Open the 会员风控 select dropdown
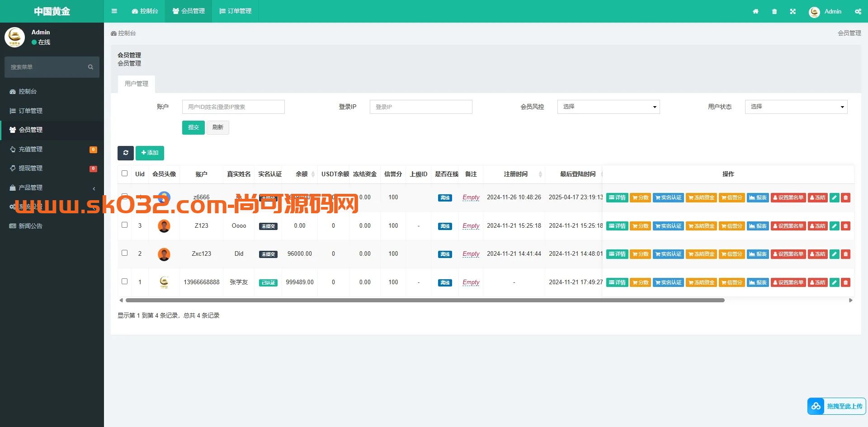The image size is (868, 427). click(608, 107)
